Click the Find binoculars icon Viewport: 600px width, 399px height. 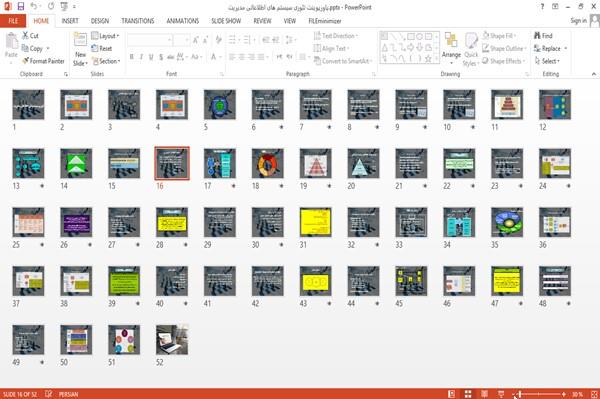pos(537,36)
